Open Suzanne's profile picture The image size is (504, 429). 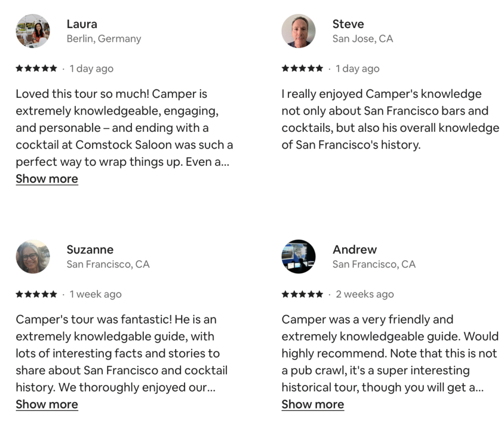click(33, 256)
